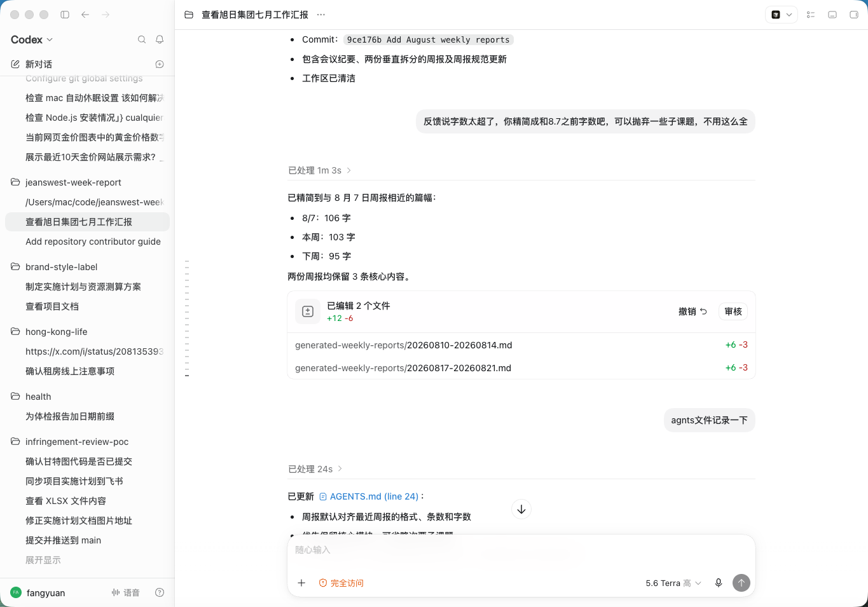Screen dimensions: 868x607
Task: Go forward with the right arrow
Action: pyautogui.click(x=106, y=15)
